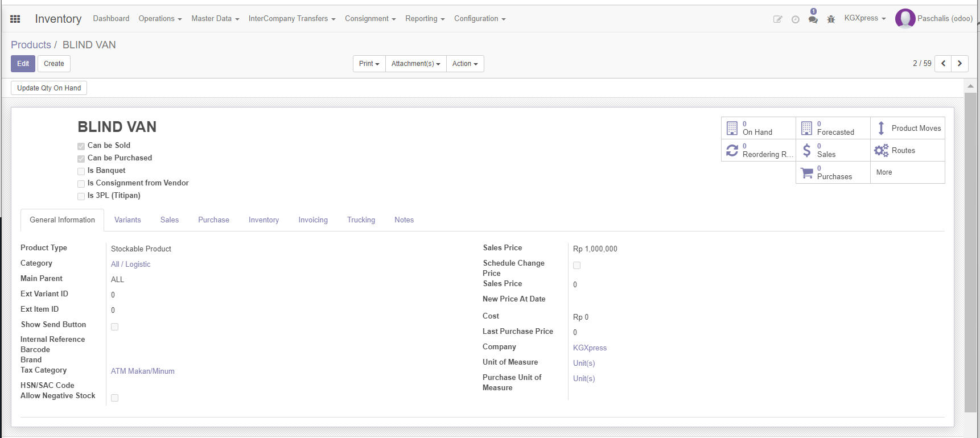Open the activities clock icon
The height and width of the screenshot is (438, 980).
tap(795, 19)
